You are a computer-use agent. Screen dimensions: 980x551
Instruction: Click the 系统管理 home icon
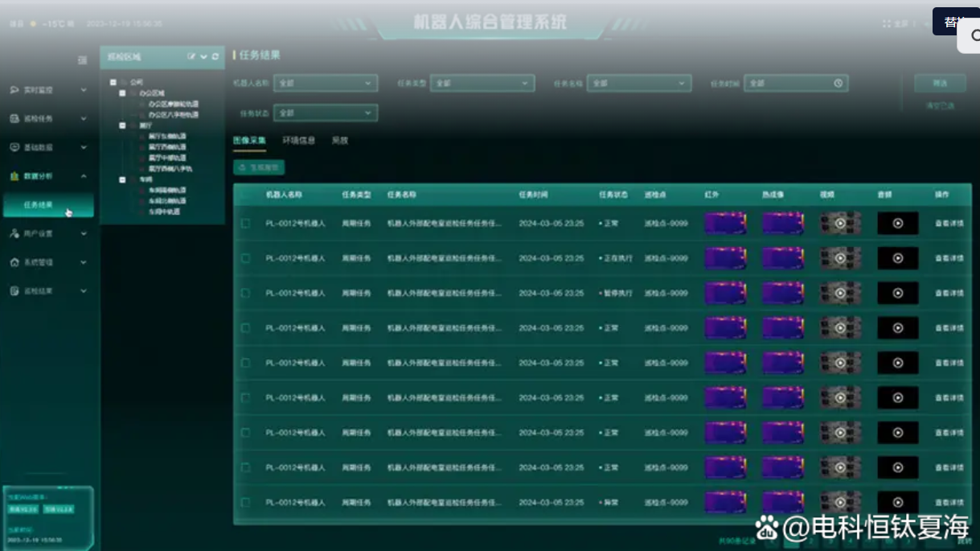coord(14,262)
